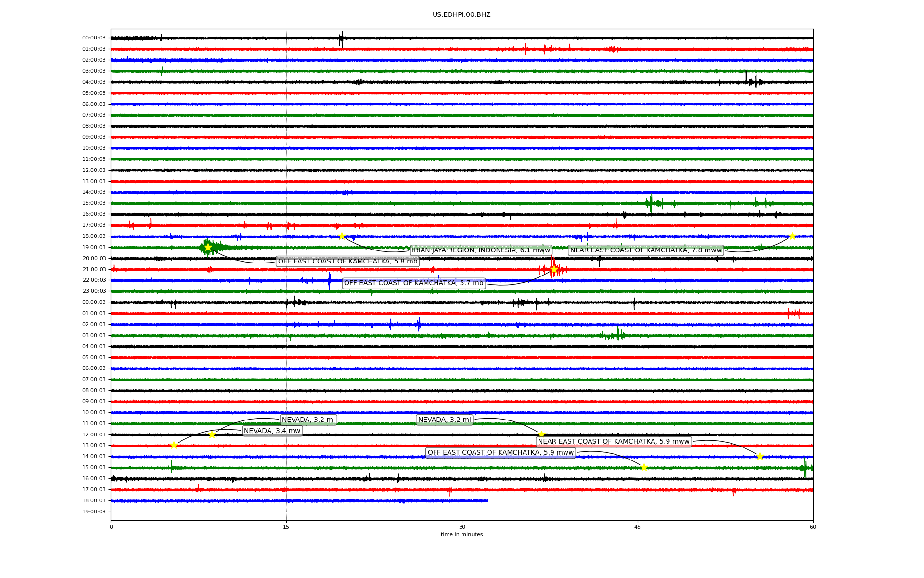The width and height of the screenshot is (924, 578).
Task: Click the OFF EAST COAST OF KAMCHATKA 5.7 mb label
Action: [x=413, y=283]
